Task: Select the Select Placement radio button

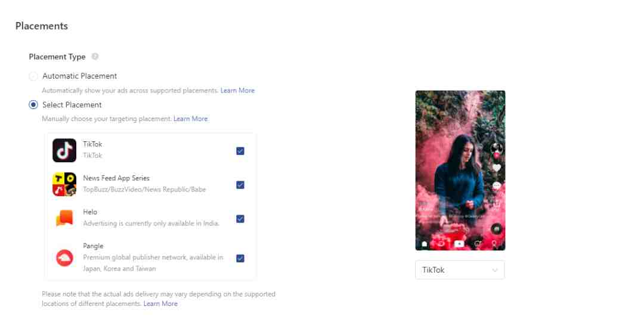Action: tap(33, 105)
